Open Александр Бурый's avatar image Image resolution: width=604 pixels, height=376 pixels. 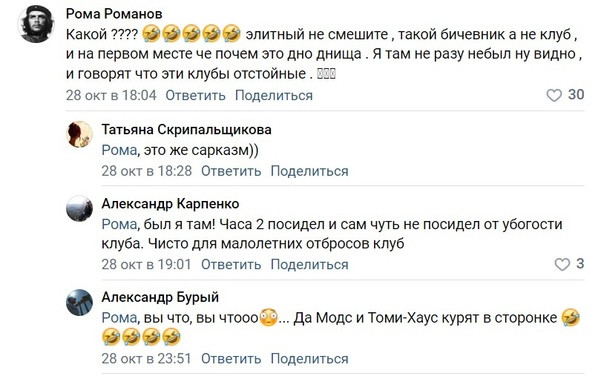pyautogui.click(x=79, y=302)
